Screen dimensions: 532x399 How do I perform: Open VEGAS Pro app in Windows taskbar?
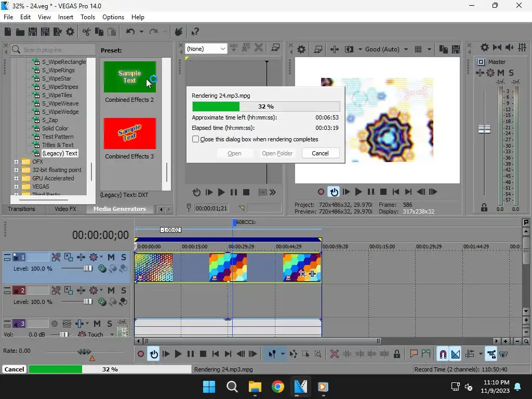[301, 387]
